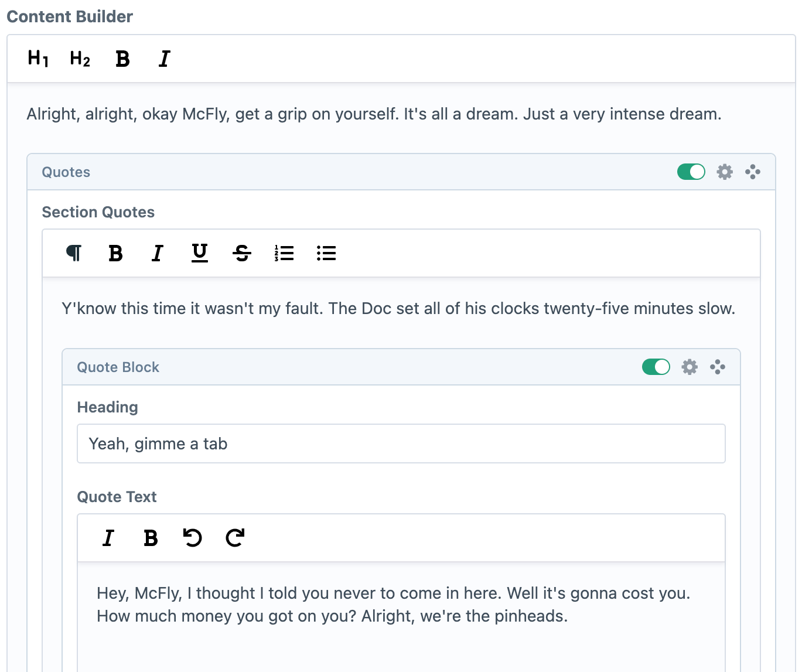The width and height of the screenshot is (802, 672).
Task: Apply Heading 2 in Content Builder toolbar
Action: coord(80,59)
